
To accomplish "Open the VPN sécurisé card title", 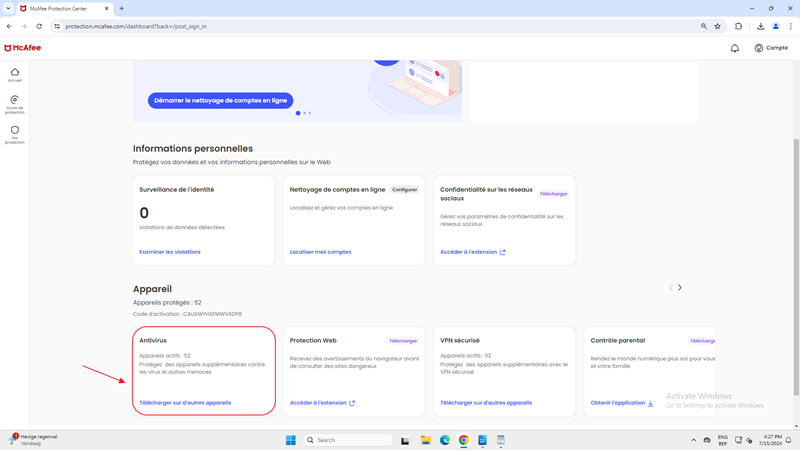I will [460, 340].
